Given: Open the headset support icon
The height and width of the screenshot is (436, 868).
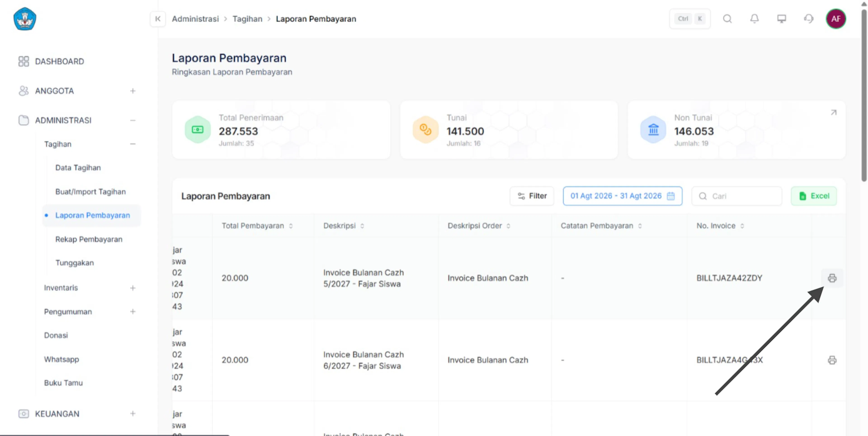Looking at the screenshot, I should click(808, 19).
